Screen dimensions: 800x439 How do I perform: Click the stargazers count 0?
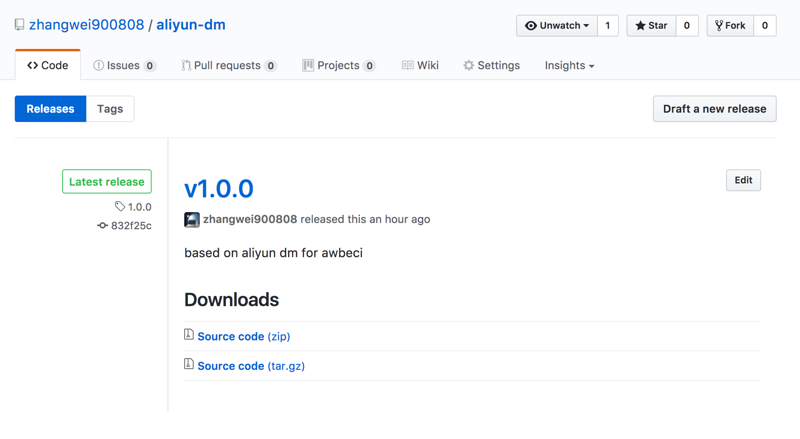click(687, 26)
